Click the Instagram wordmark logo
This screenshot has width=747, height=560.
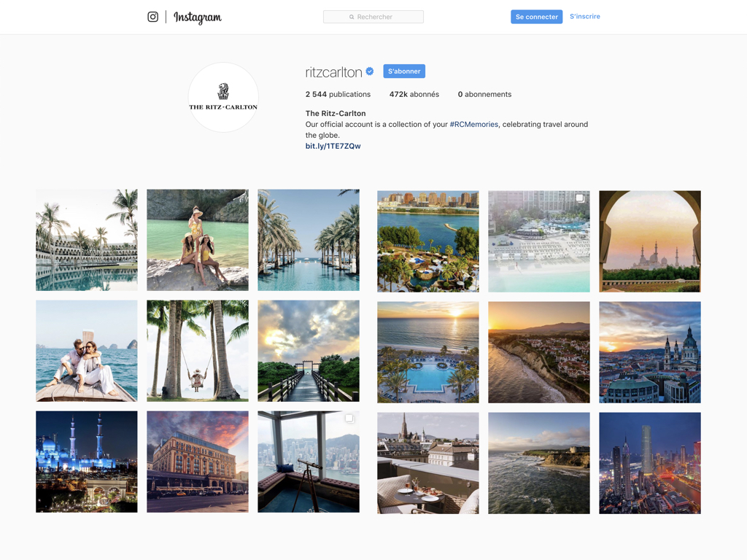click(x=197, y=17)
